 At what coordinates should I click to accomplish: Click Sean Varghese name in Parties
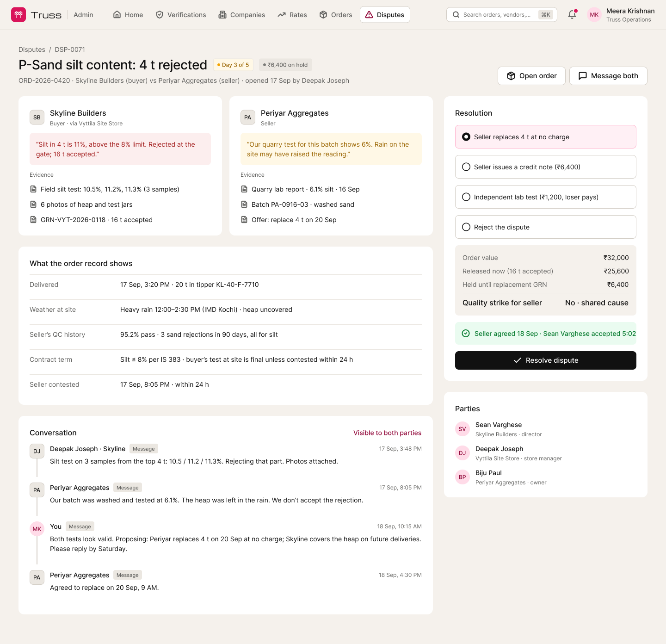coord(499,425)
